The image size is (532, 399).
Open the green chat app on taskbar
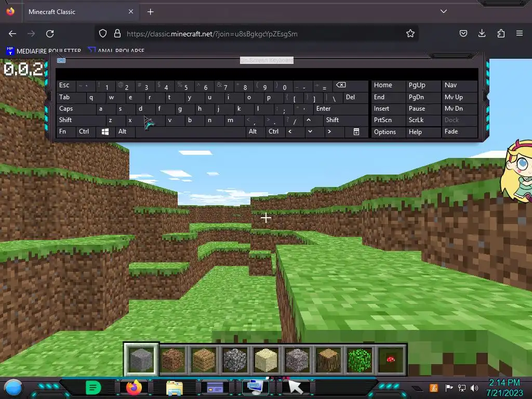[94, 388]
